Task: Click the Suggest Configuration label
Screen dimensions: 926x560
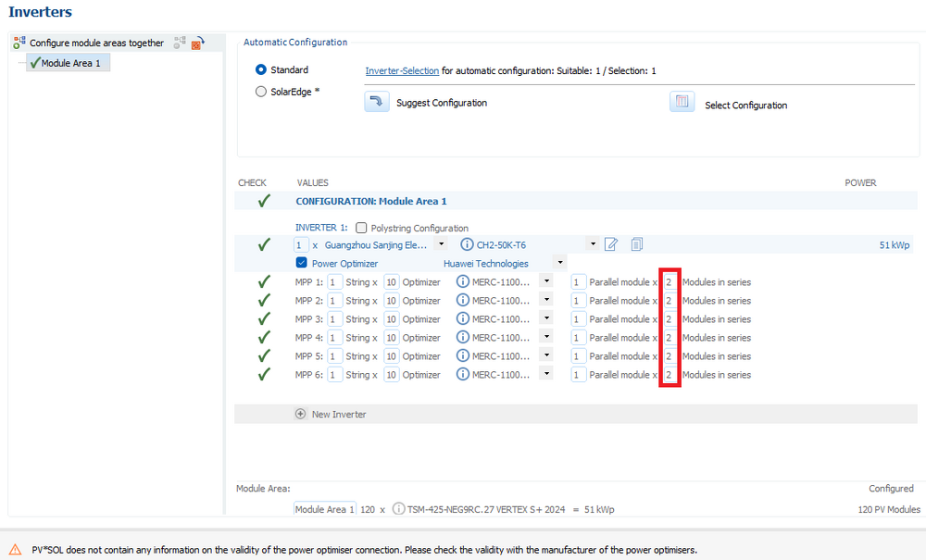Action: pyautogui.click(x=442, y=103)
